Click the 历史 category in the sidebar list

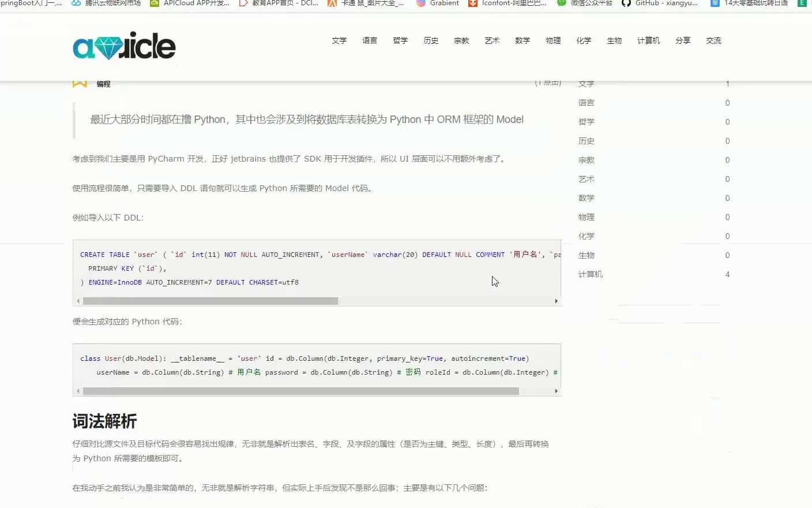point(586,141)
